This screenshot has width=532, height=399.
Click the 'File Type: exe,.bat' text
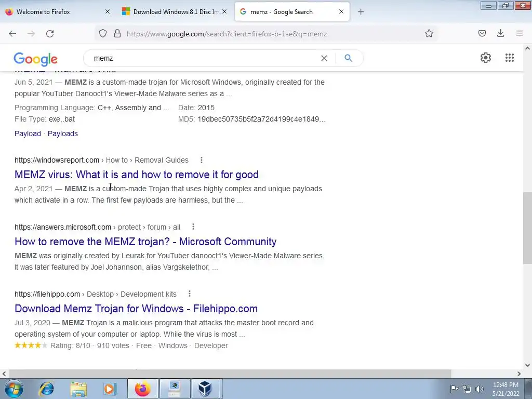click(x=45, y=119)
